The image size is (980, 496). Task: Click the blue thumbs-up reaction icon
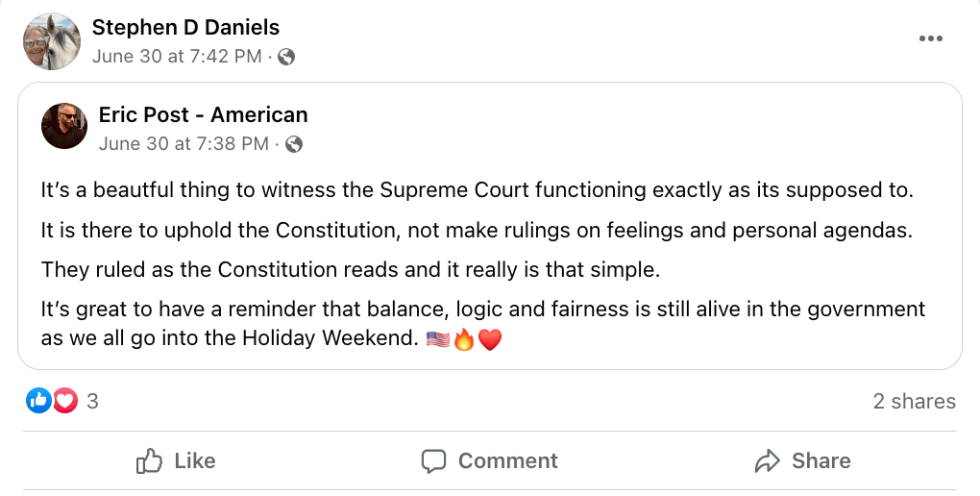tap(38, 401)
